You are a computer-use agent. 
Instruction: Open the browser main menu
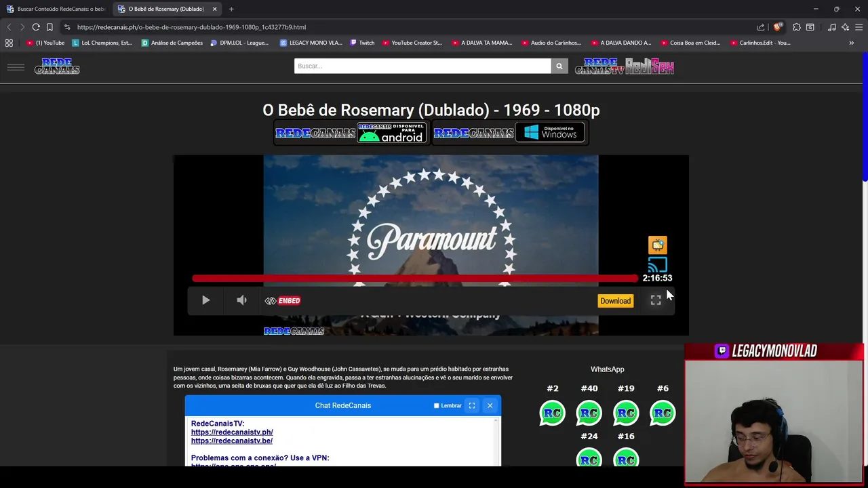[859, 27]
